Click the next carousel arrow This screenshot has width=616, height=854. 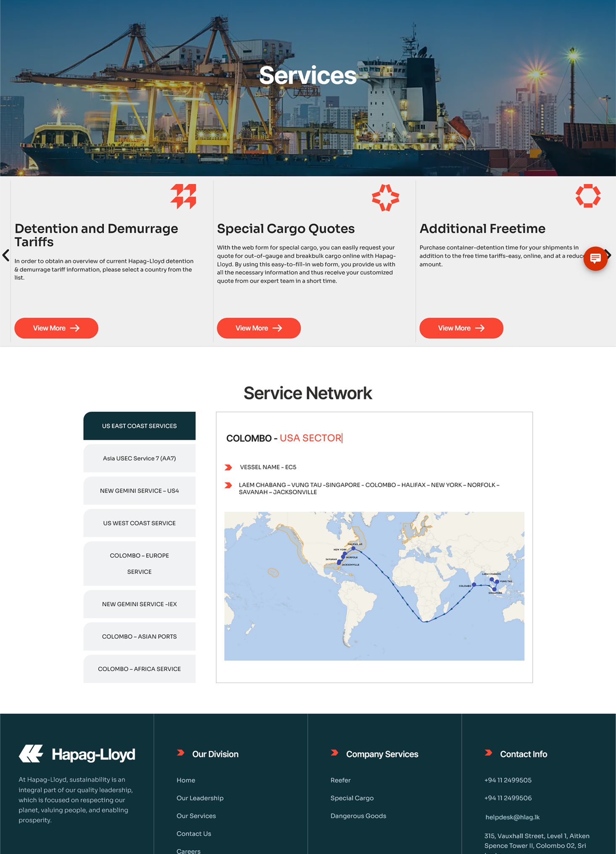608,255
